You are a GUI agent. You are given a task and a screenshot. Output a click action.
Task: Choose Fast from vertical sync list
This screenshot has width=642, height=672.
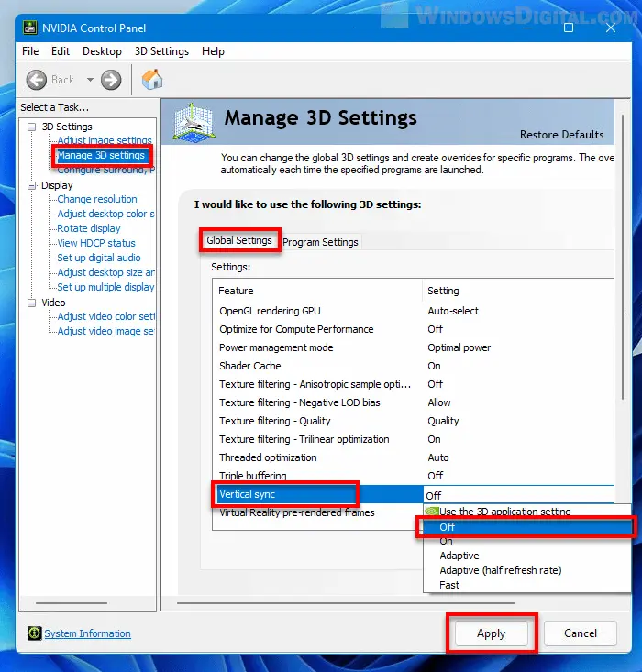pos(449,585)
